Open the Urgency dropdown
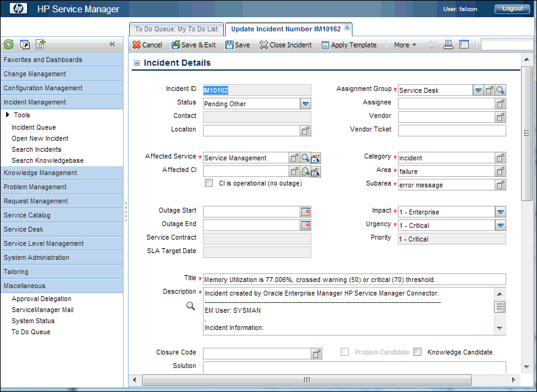 (500, 225)
